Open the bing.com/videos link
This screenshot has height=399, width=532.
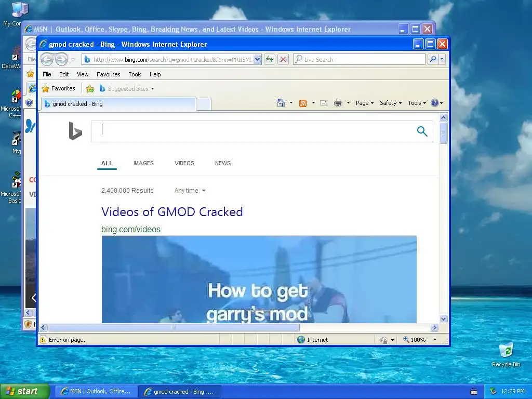click(x=130, y=229)
